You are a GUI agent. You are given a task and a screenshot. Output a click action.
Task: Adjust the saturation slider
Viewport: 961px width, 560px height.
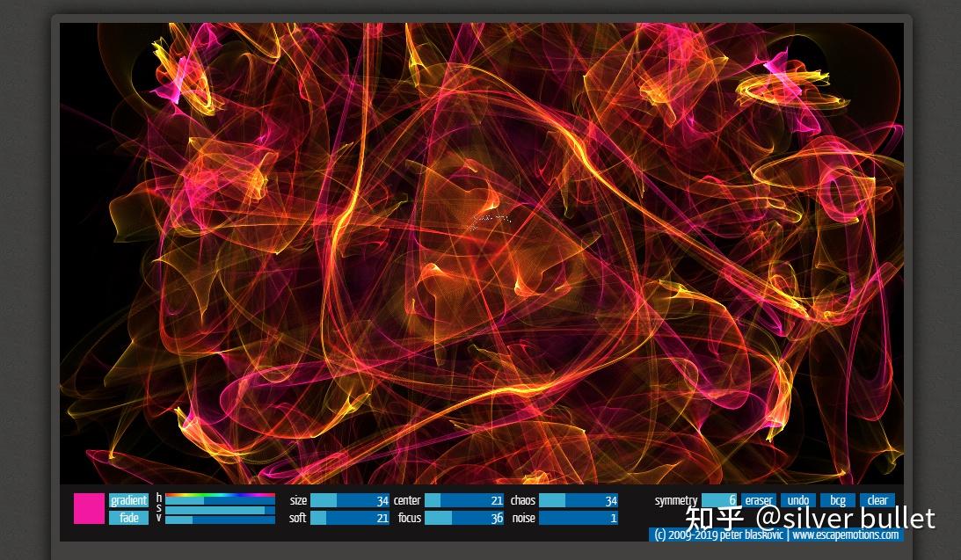pos(220,508)
